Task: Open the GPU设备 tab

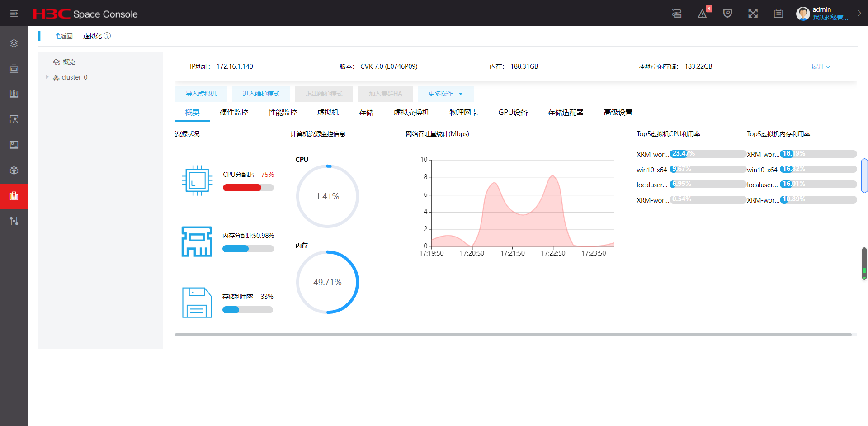Action: [x=513, y=113]
